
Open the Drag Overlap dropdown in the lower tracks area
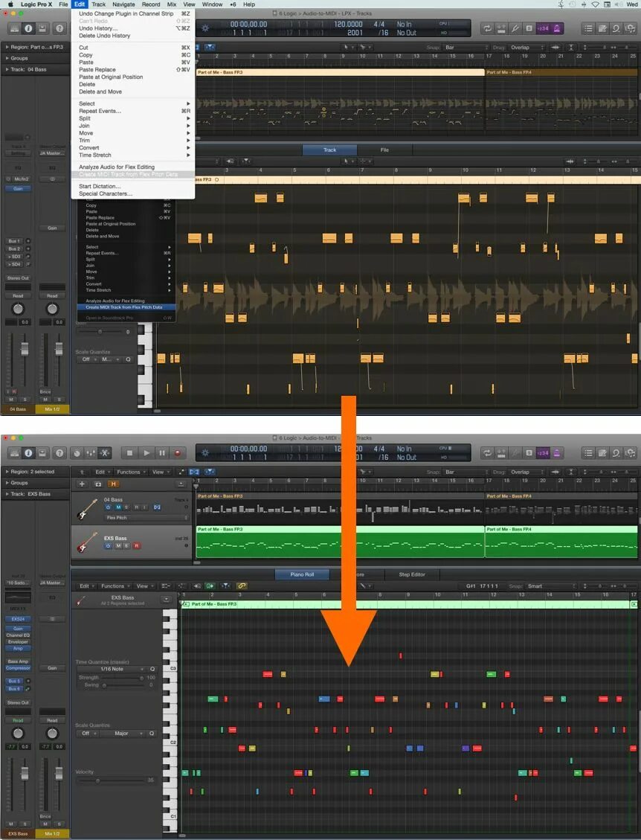pos(527,472)
